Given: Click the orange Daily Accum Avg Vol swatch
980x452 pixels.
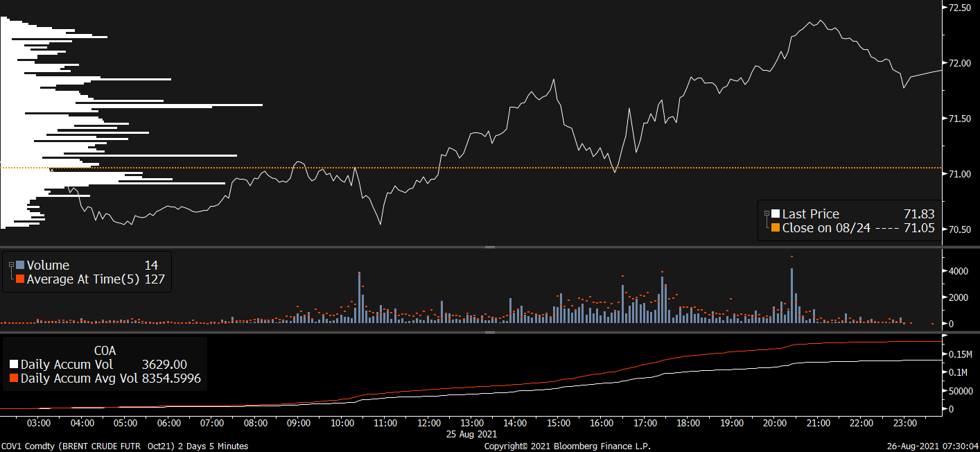Looking at the screenshot, I should [x=15, y=379].
